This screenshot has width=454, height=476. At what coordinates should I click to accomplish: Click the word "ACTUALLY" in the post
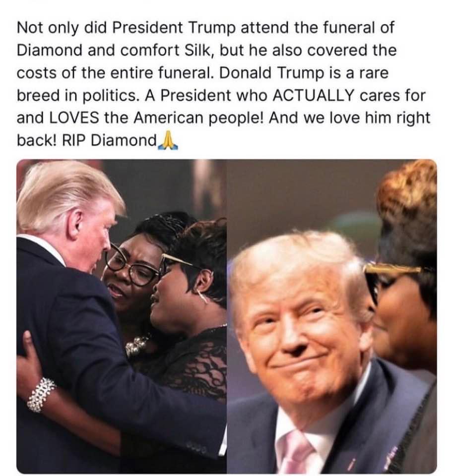click(x=314, y=96)
